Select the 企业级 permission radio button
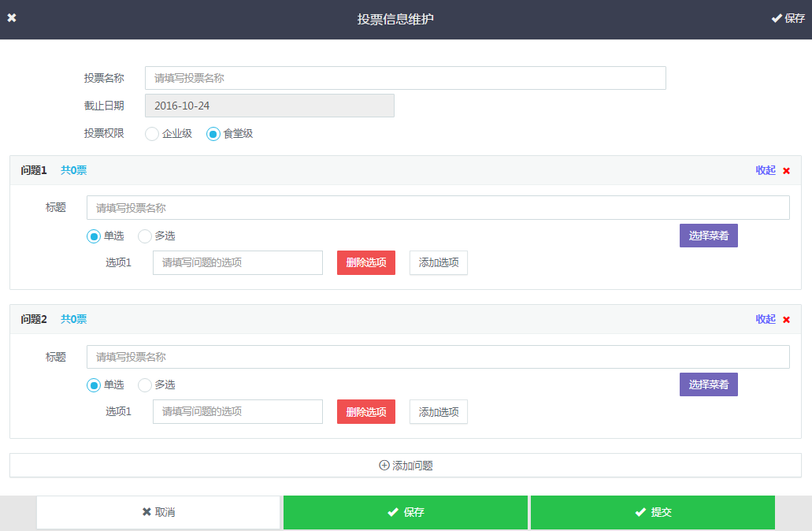 point(152,134)
